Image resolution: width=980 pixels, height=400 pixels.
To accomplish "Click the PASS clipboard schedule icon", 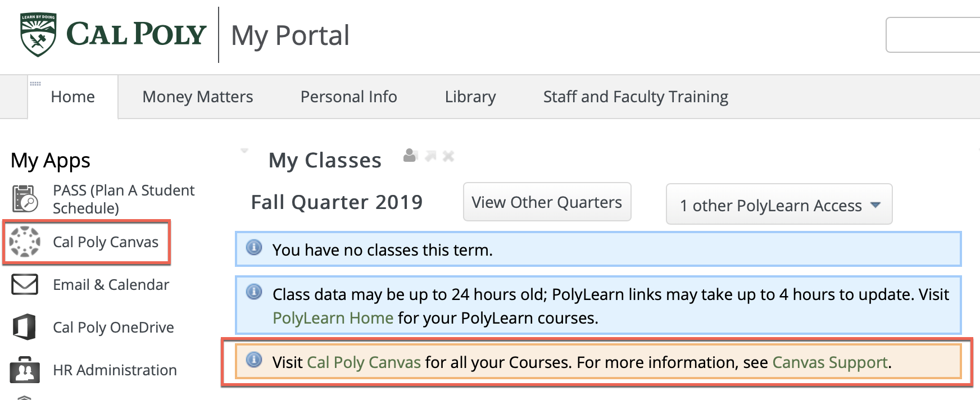I will pyautogui.click(x=25, y=199).
